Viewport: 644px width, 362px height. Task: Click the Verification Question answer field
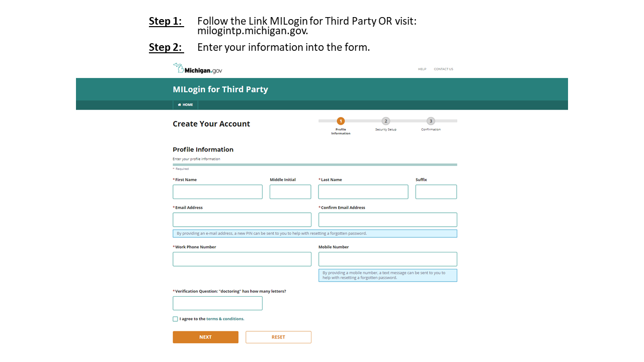[x=217, y=303]
